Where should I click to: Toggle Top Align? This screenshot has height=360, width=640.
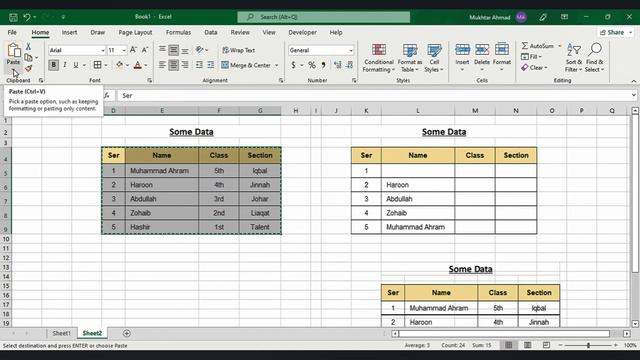point(162,50)
